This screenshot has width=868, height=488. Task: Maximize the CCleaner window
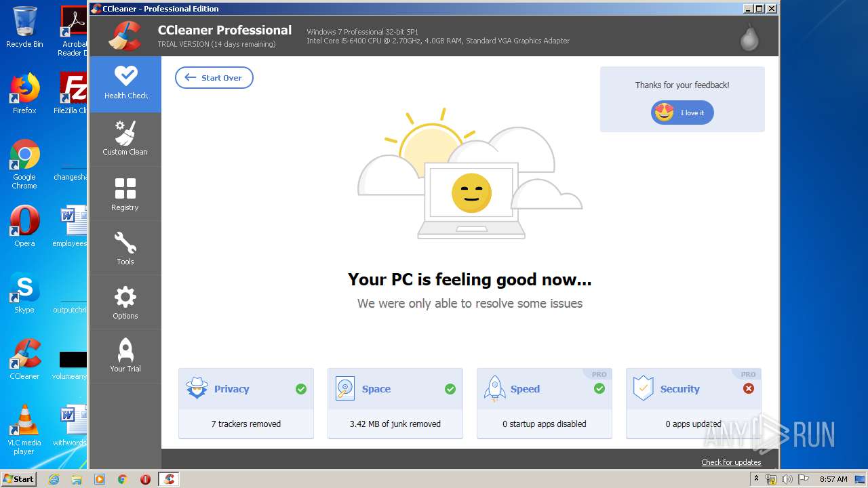pos(759,9)
